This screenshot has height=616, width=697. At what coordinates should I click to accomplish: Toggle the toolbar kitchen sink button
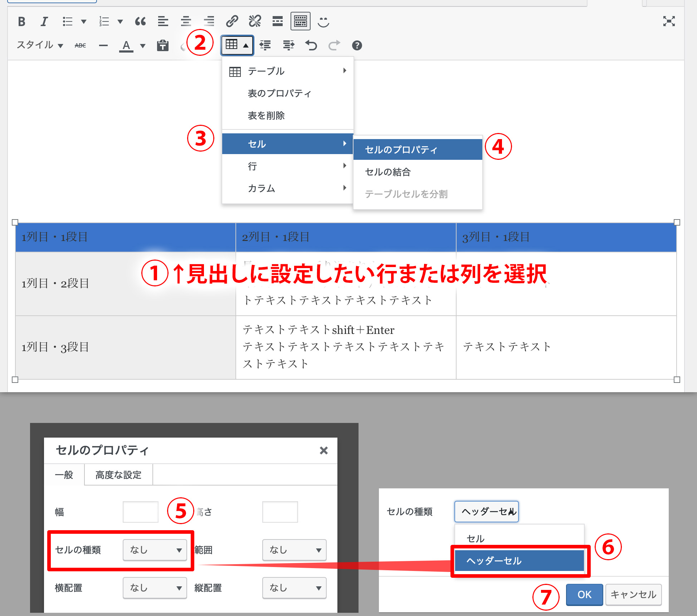click(x=300, y=21)
